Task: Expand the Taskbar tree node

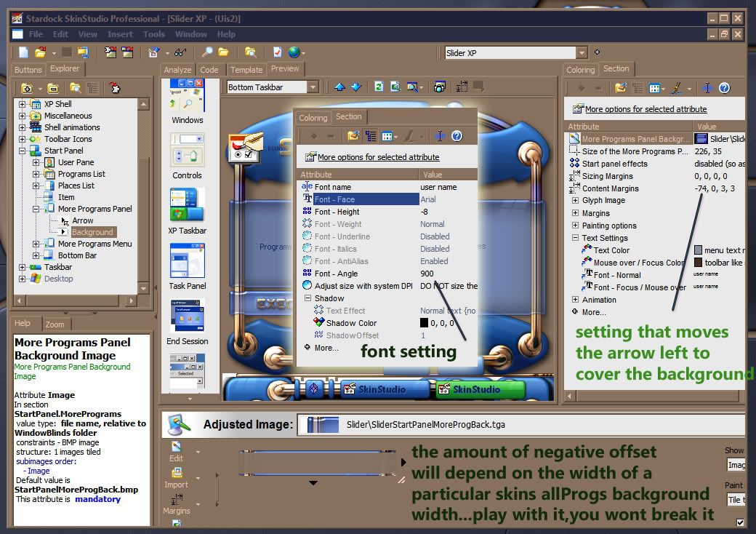Action: click(x=23, y=267)
